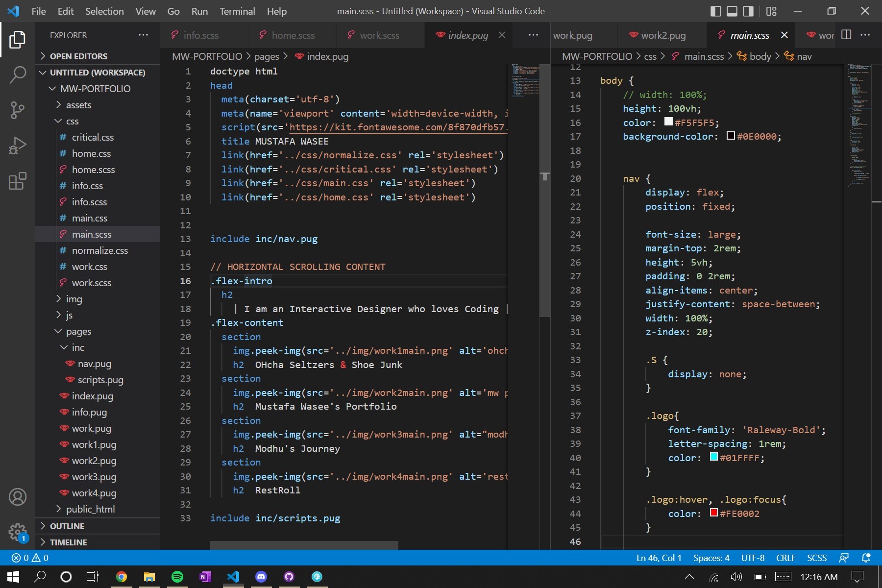
Task: Open left editor group's more actions ellipsis
Action: [x=533, y=35]
